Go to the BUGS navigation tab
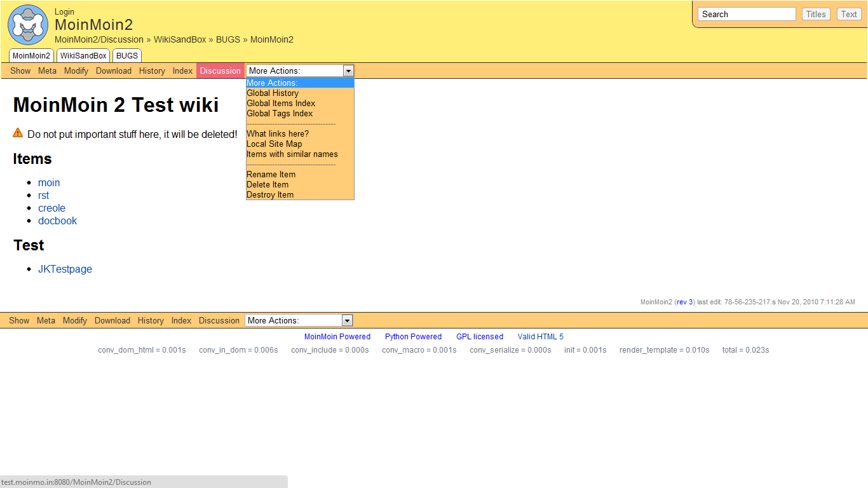This screenshot has height=488, width=868. pos(127,56)
